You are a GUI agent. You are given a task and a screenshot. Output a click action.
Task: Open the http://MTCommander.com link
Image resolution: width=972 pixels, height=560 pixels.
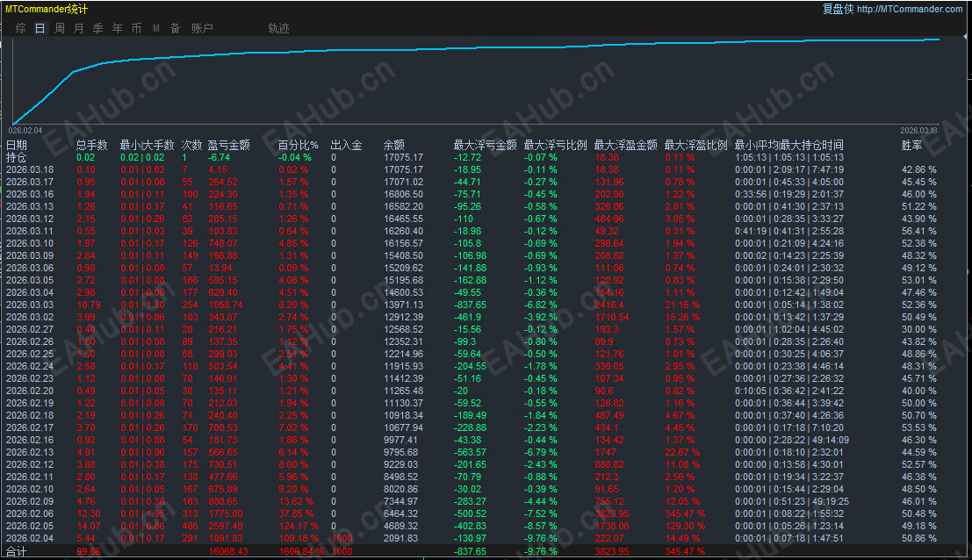point(910,9)
